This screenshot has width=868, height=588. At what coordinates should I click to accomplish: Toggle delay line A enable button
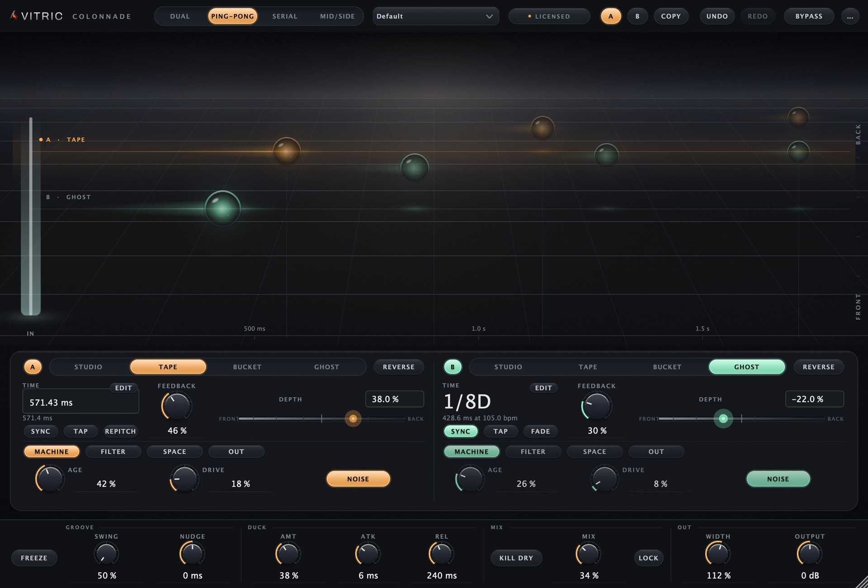[x=33, y=367]
